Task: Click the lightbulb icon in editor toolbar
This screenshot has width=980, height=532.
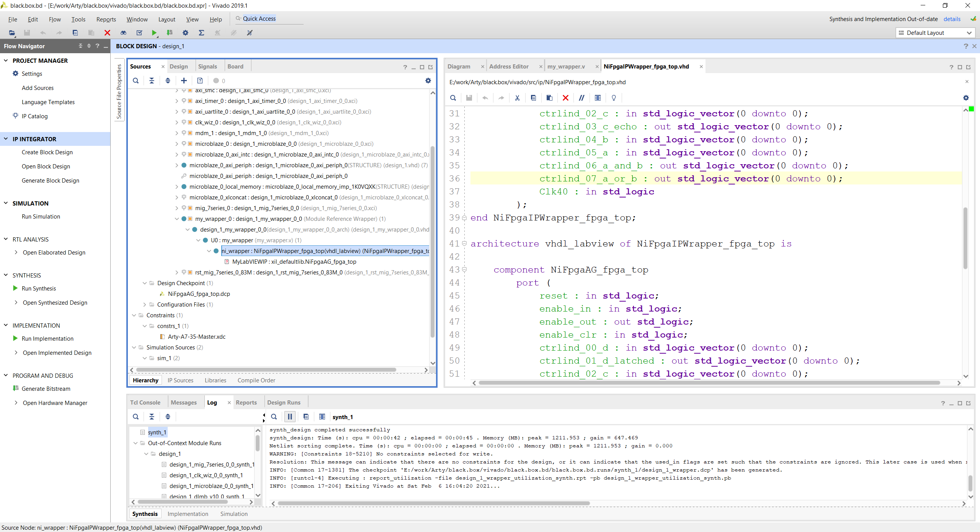Action: click(x=614, y=98)
